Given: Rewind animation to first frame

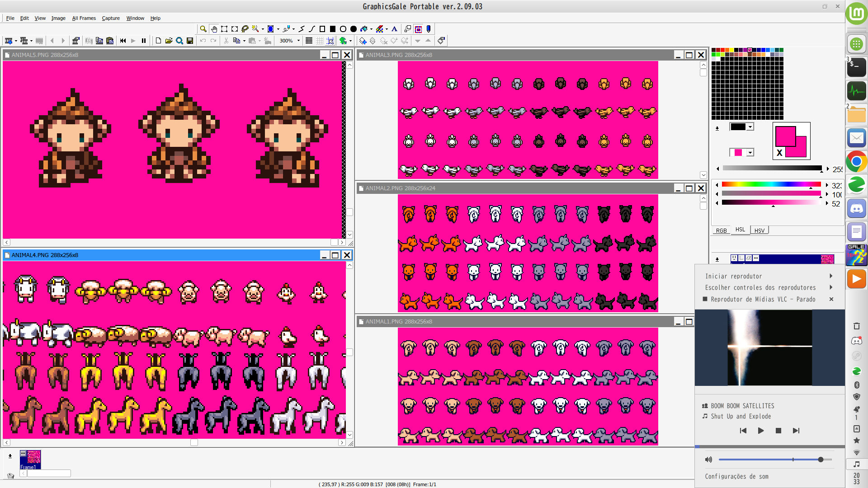Looking at the screenshot, I should 123,41.
